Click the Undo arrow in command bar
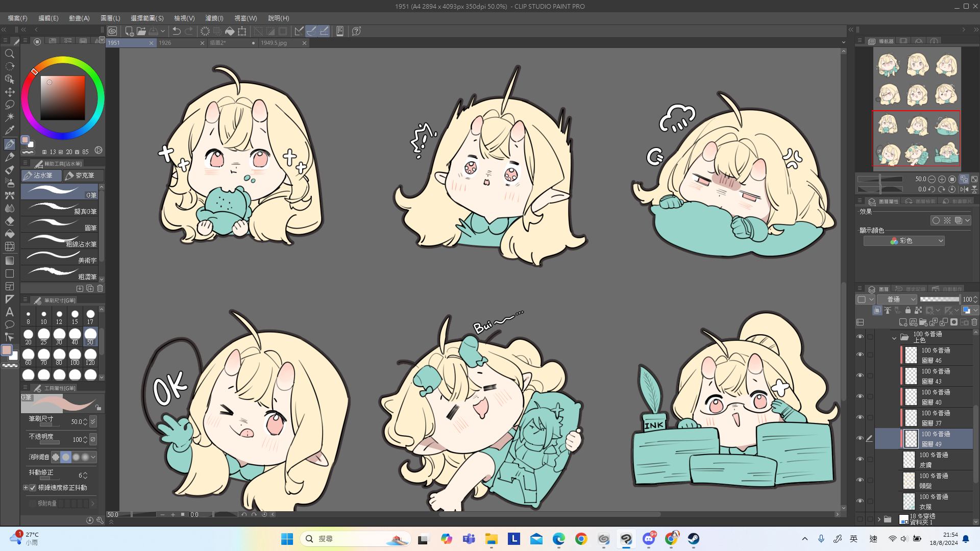The width and height of the screenshot is (980, 551). pos(177,31)
